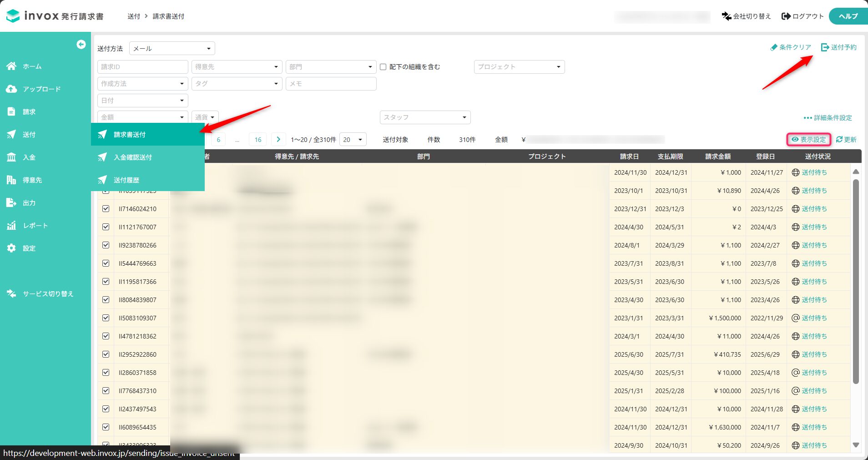
Task: Open the Upload cloud icon
Action: point(11,89)
